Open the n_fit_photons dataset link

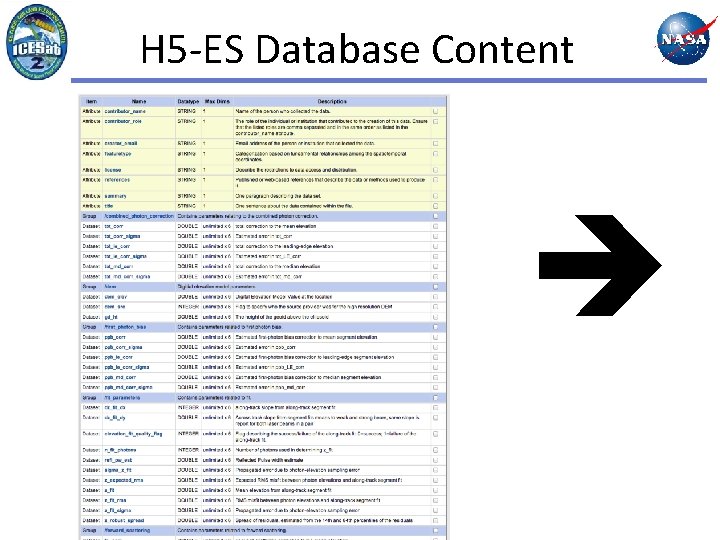[120, 450]
